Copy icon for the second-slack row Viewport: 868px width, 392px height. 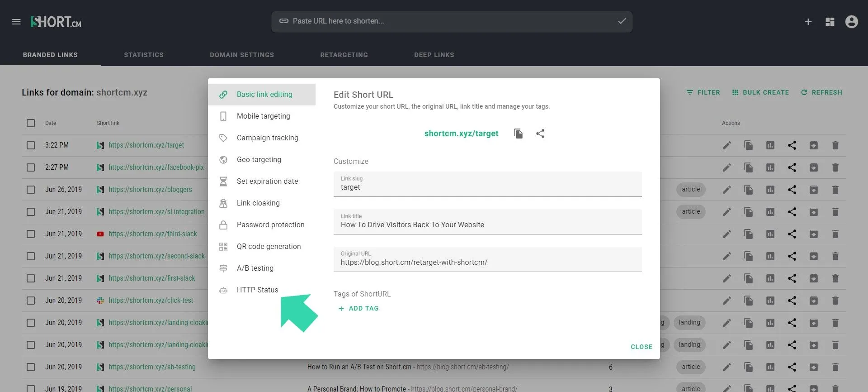[749, 256]
